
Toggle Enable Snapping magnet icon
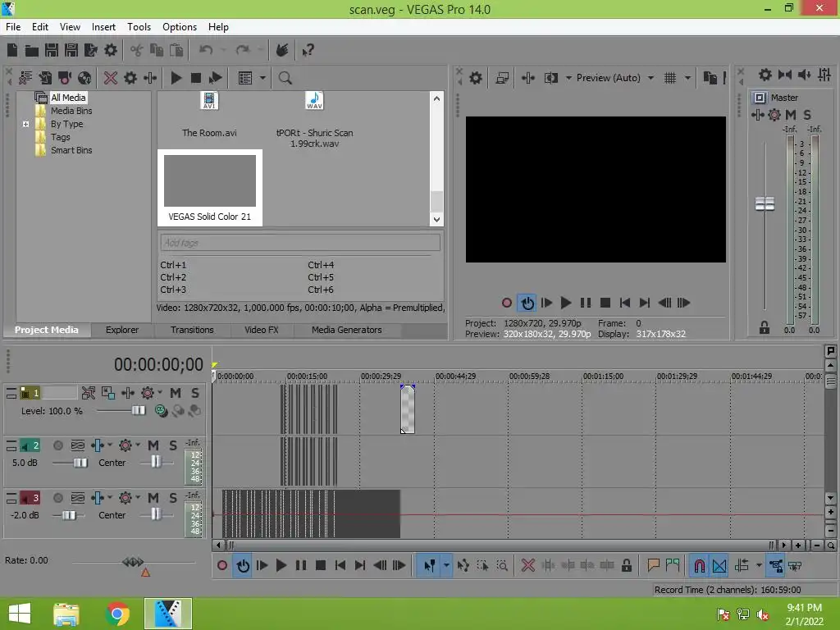pos(699,566)
